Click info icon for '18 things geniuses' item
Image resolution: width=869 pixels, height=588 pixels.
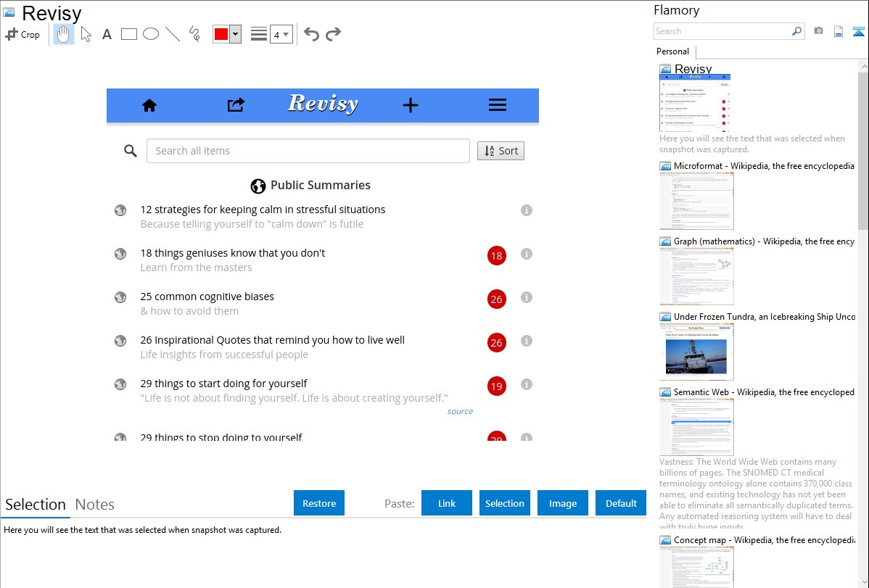tap(527, 254)
